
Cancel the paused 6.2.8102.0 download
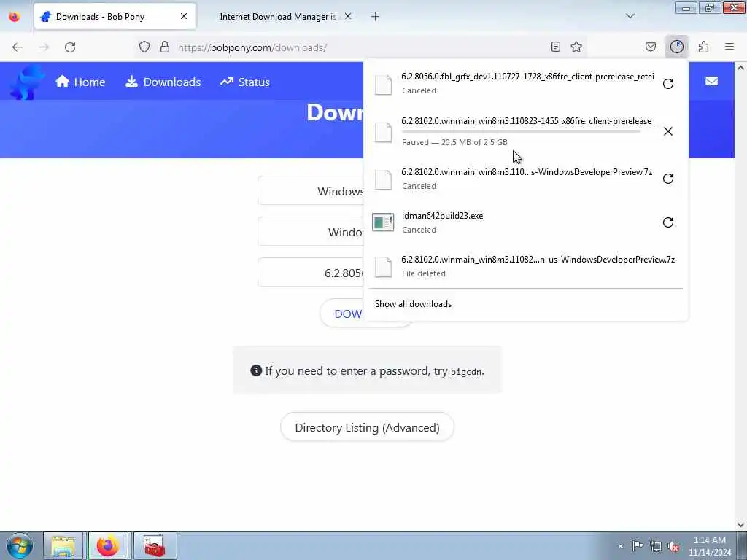tap(668, 131)
